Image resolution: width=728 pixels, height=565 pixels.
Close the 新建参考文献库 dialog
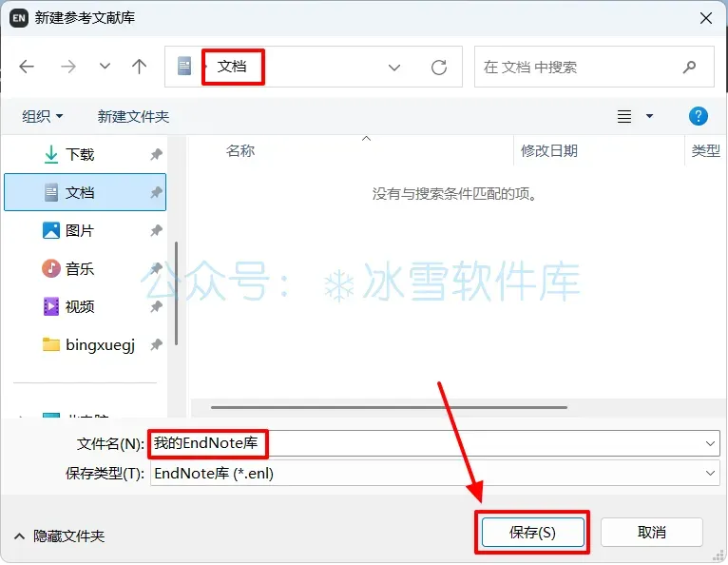click(x=706, y=18)
